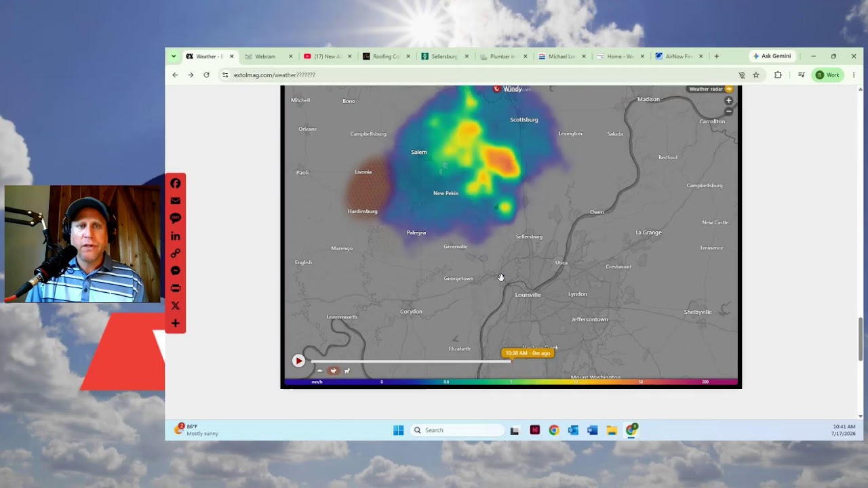868x488 pixels.
Task: Close the Webcam tab
Action: coord(291,56)
